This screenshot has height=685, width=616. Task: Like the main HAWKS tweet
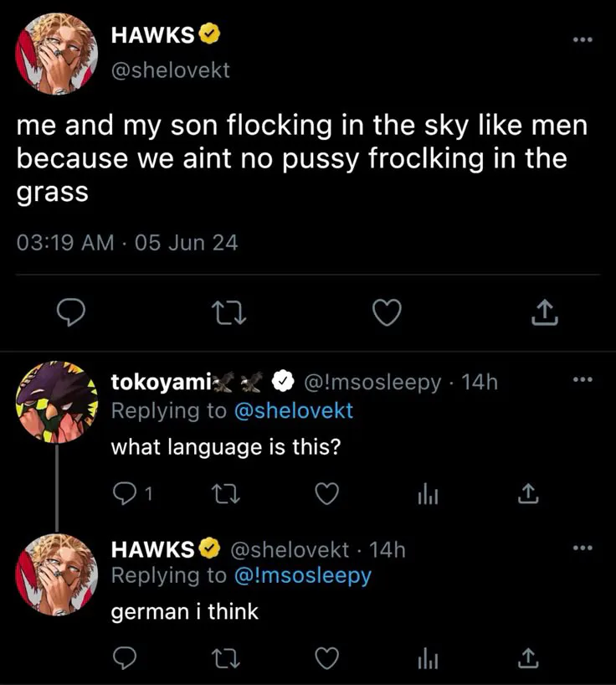pos(386,313)
